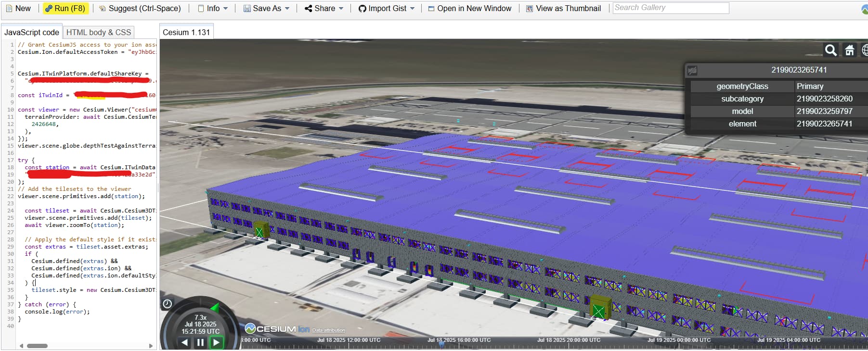Image resolution: width=868 pixels, height=351 pixels.
Task: Click the Data attribution link
Action: point(328,330)
